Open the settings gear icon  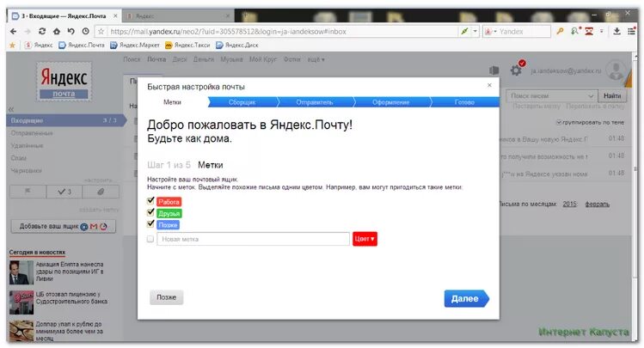(516, 70)
